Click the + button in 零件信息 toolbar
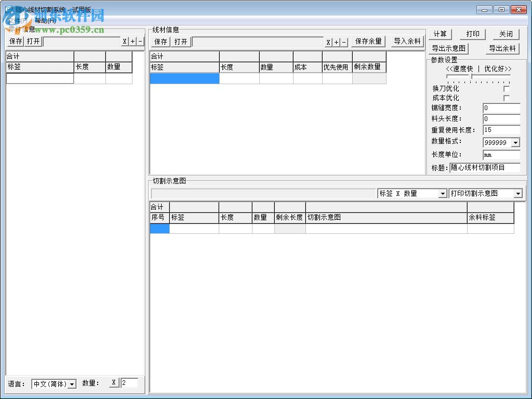The height and width of the screenshot is (399, 532). pyautogui.click(x=132, y=42)
